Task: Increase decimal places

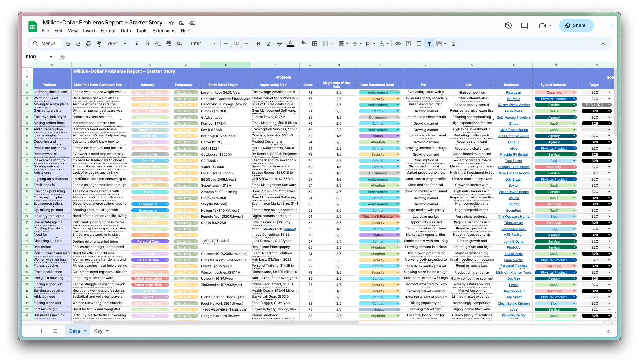Action: tap(168, 43)
